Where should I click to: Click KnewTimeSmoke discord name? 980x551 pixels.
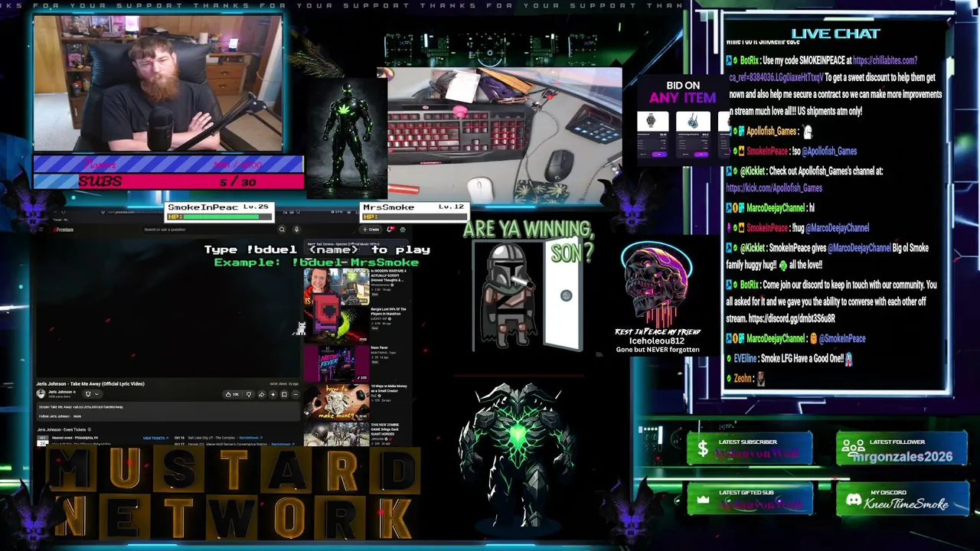[x=906, y=504]
